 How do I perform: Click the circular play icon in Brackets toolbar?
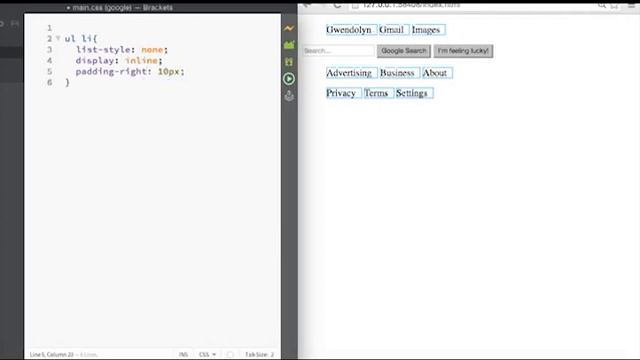coord(289,79)
